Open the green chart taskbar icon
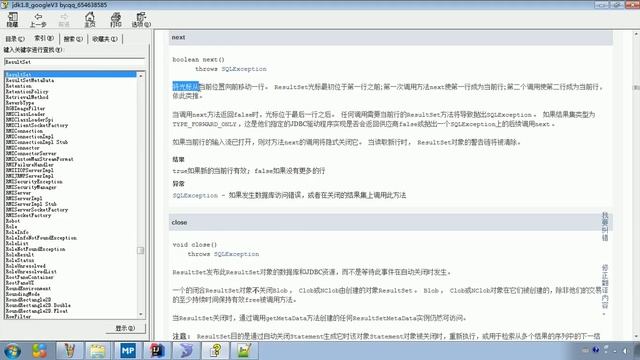The width and height of the screenshot is (640, 360). tap(244, 350)
